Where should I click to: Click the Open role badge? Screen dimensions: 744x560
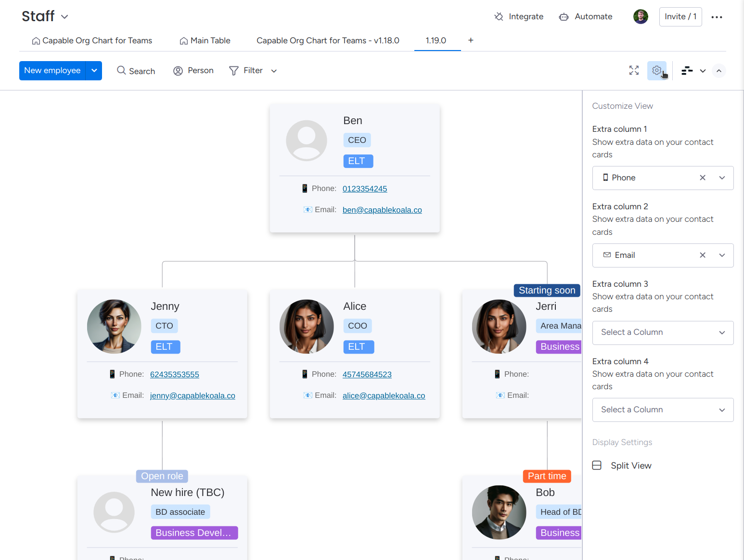[x=162, y=476]
